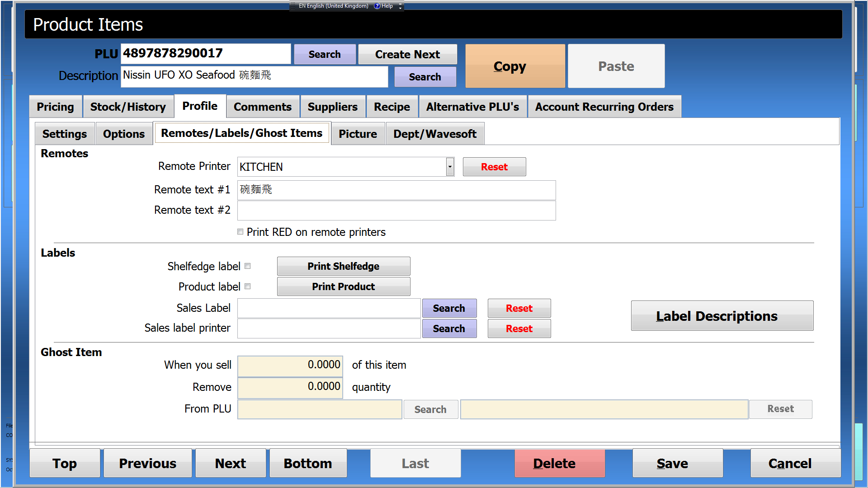This screenshot has width=868, height=488.
Task: Expand the Remote Printer dropdown
Action: [450, 167]
